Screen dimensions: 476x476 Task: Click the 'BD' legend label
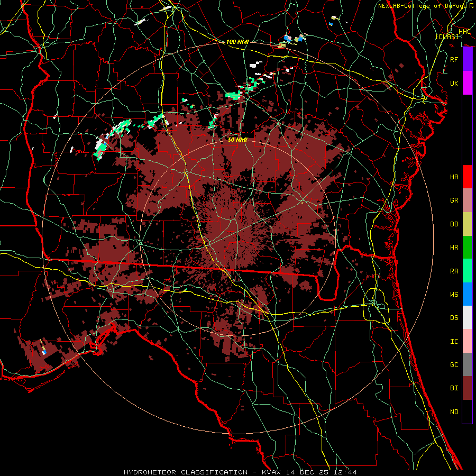click(x=454, y=224)
